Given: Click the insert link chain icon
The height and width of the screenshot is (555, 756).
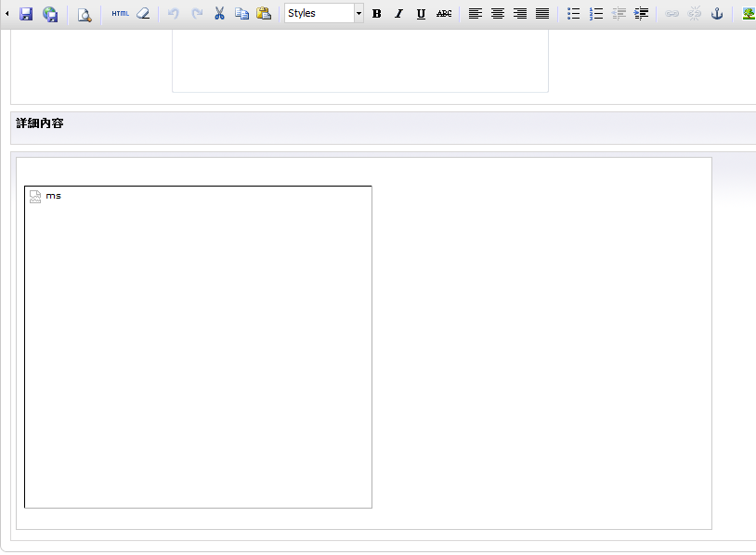Looking at the screenshot, I should pyautogui.click(x=672, y=14).
